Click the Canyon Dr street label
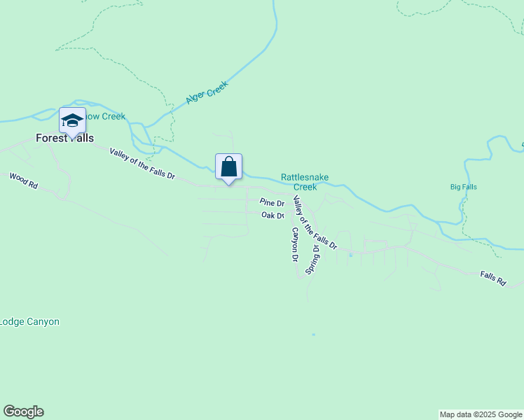 [295, 244]
